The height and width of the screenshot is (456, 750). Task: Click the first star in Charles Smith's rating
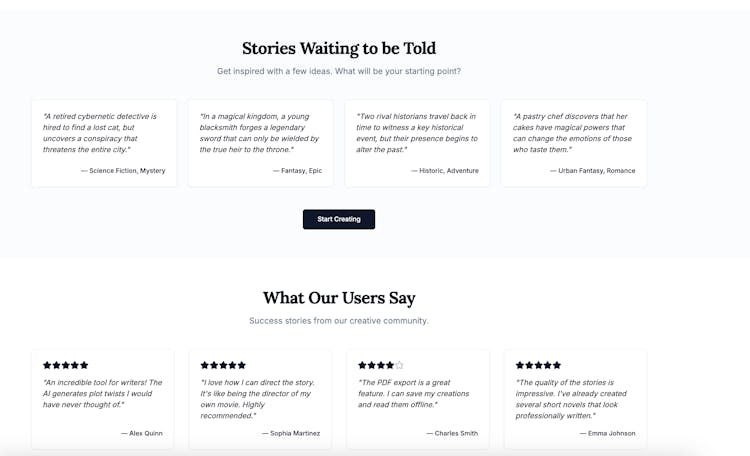[362, 365]
